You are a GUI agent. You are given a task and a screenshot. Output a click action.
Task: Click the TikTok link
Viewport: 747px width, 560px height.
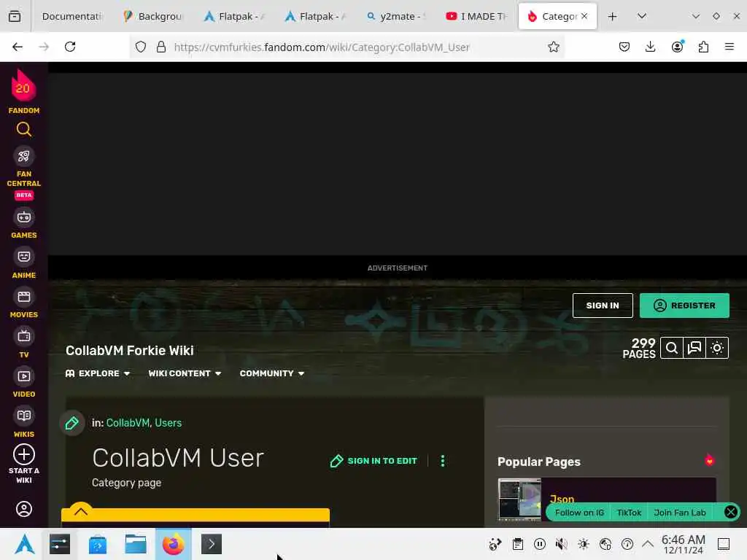pos(629,513)
